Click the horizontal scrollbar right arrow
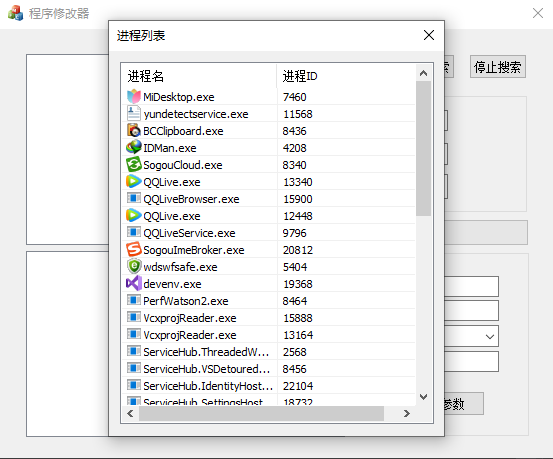The image size is (553, 459). coord(407,413)
